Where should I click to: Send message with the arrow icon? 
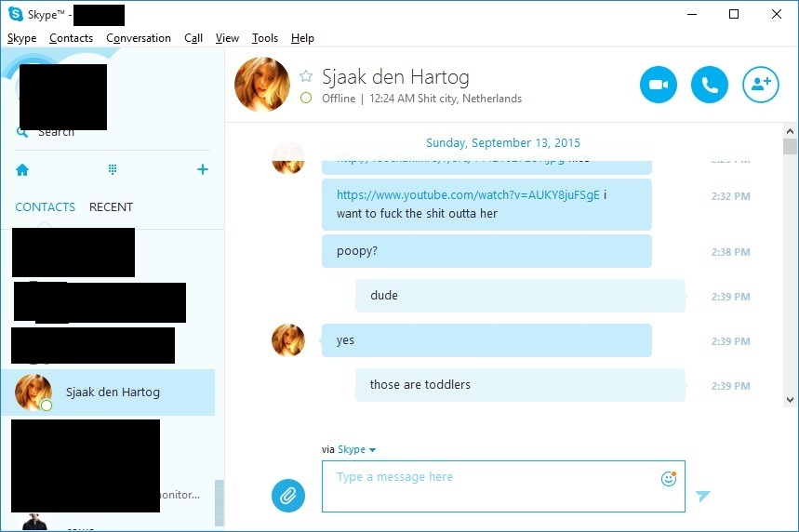pos(702,495)
